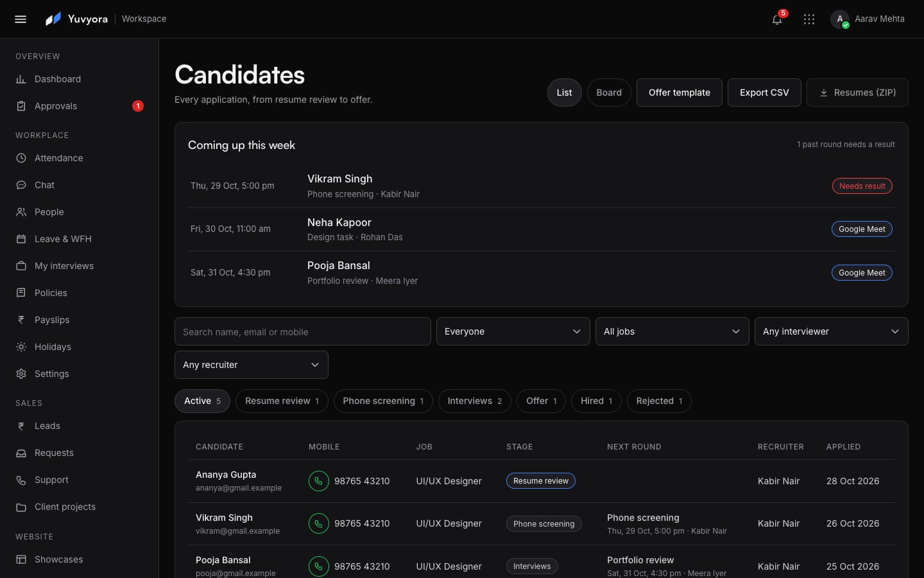Call Ananya Gupta using the phone icon

pos(319,481)
